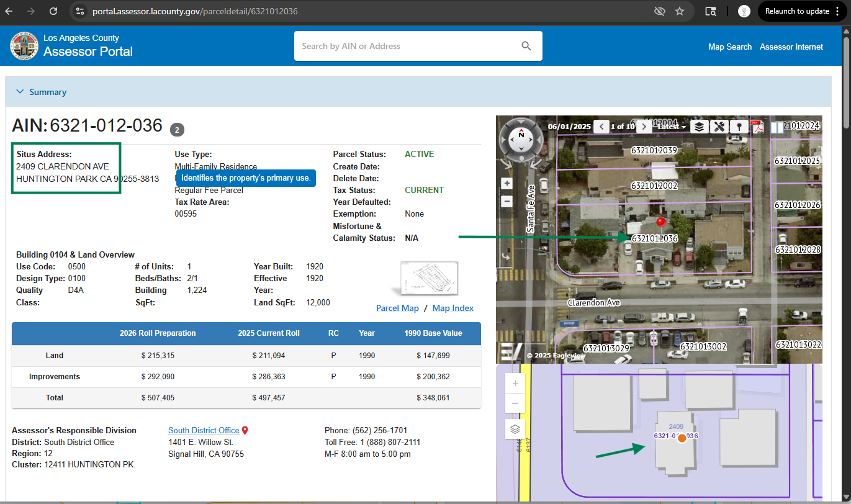Open the Parcel Map link
This screenshot has height=504, width=851.
click(397, 308)
